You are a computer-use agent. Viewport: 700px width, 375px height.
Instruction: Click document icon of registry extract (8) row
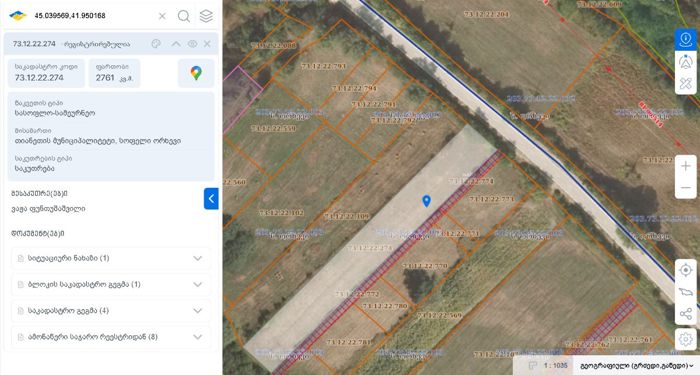(x=21, y=338)
